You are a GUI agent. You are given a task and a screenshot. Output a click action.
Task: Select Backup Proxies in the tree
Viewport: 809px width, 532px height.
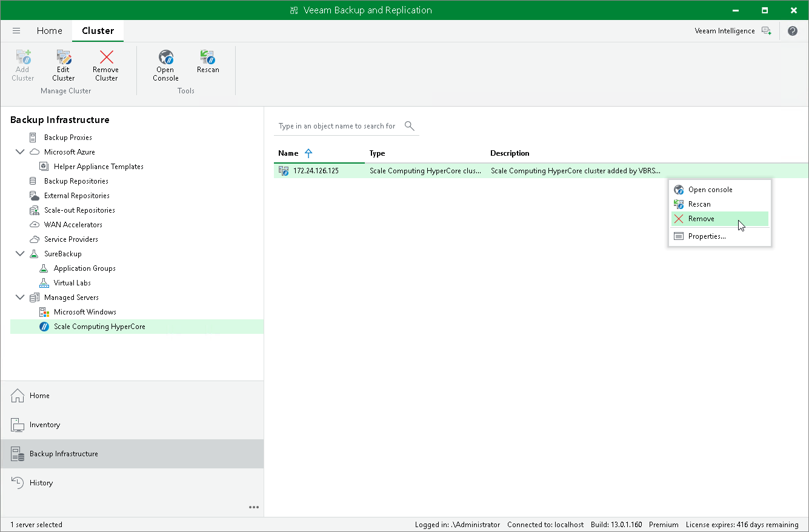[68, 138]
